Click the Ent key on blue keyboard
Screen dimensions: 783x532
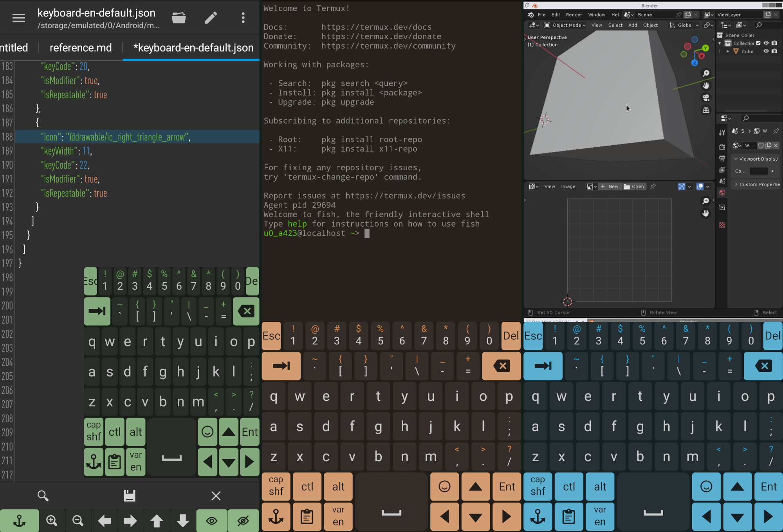coord(769,487)
